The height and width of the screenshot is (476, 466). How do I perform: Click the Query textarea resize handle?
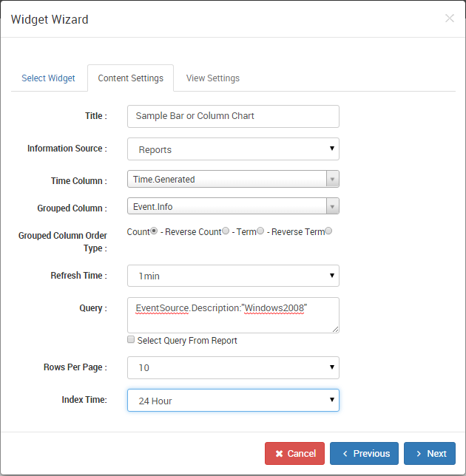tap(335, 330)
